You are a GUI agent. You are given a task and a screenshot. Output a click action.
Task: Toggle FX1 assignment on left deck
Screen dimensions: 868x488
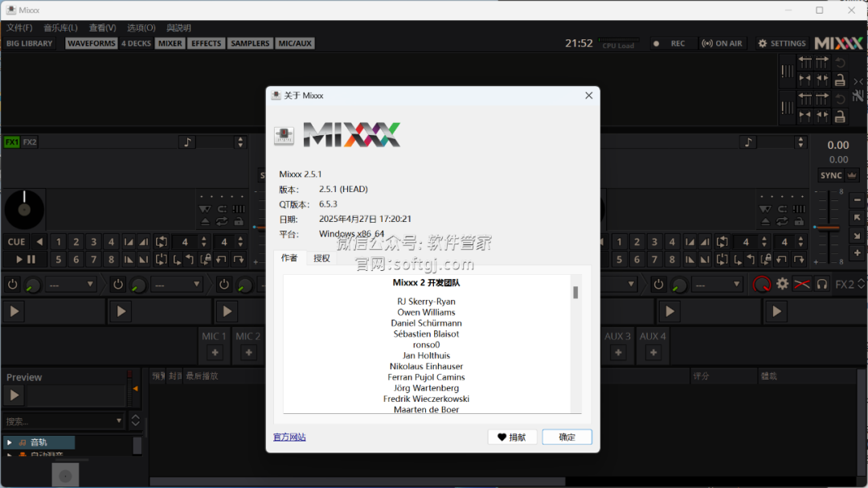tap(11, 142)
